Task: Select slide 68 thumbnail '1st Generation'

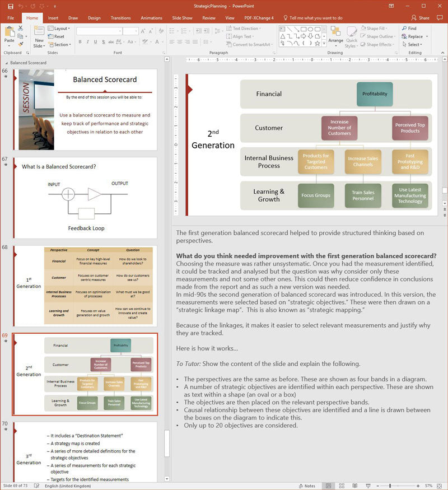Action: (85, 286)
